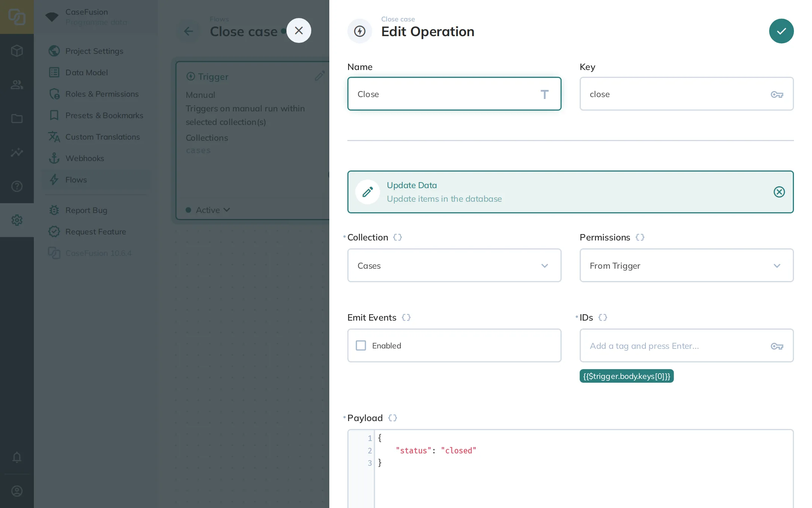
Task: Open Roles & Permissions
Action: 96,94
